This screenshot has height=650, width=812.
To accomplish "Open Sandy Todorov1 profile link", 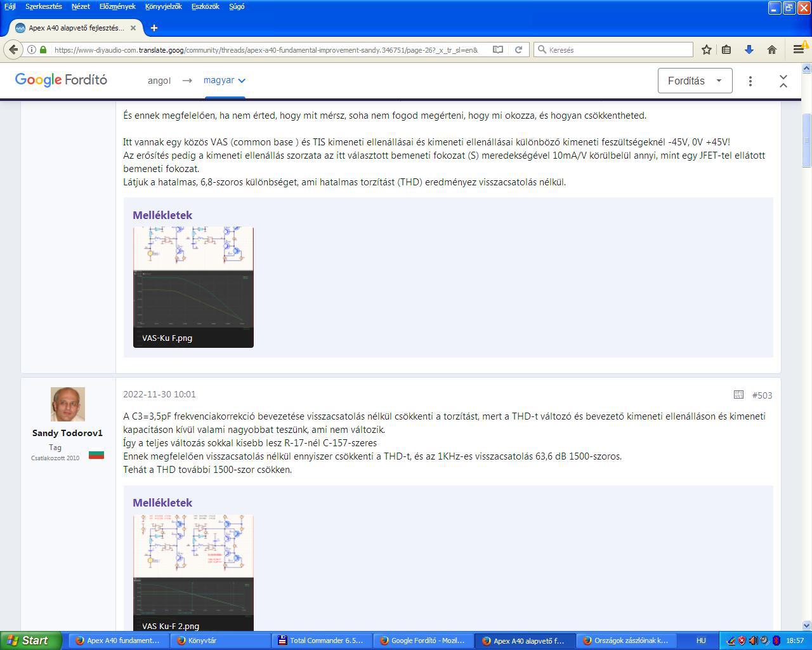I will pos(67,433).
